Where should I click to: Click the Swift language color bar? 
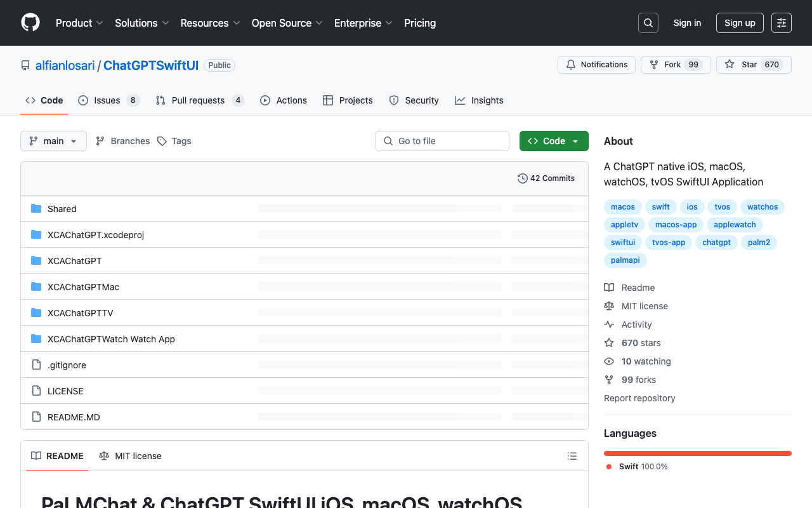698,453
